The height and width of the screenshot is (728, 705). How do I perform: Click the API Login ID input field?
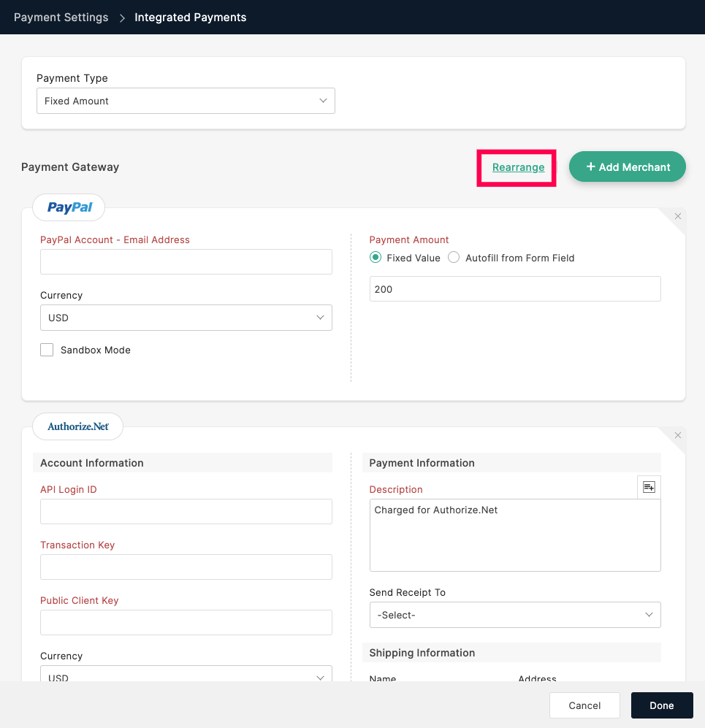tap(186, 512)
